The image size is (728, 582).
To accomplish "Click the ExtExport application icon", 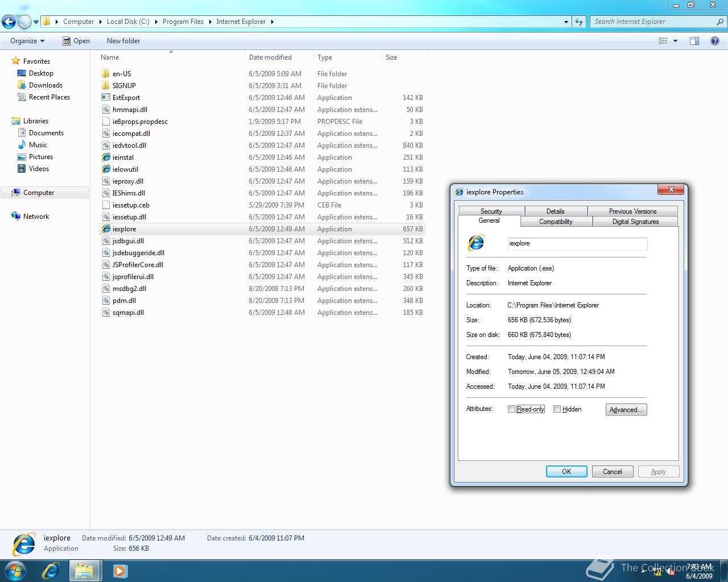I will coord(106,97).
